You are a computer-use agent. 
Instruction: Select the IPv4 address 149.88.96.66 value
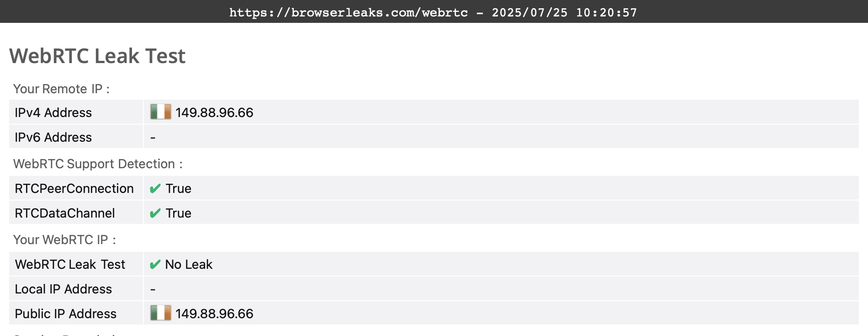click(214, 112)
